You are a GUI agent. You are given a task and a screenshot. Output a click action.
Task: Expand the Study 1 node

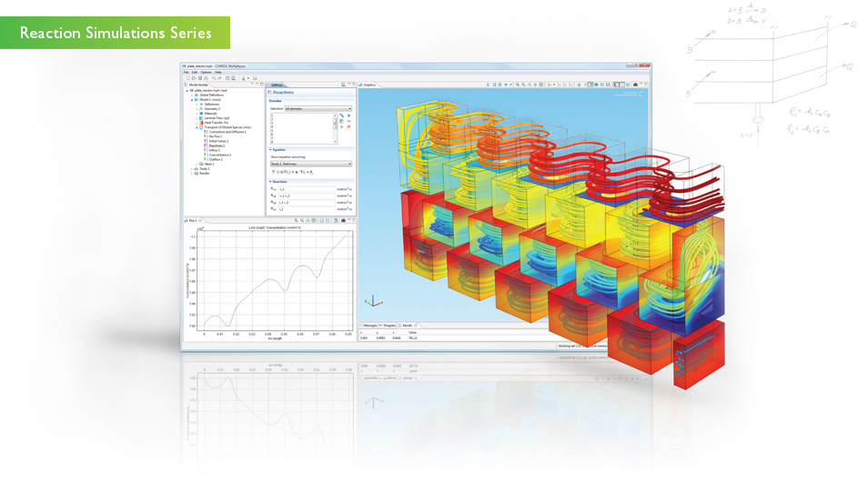coord(192,169)
